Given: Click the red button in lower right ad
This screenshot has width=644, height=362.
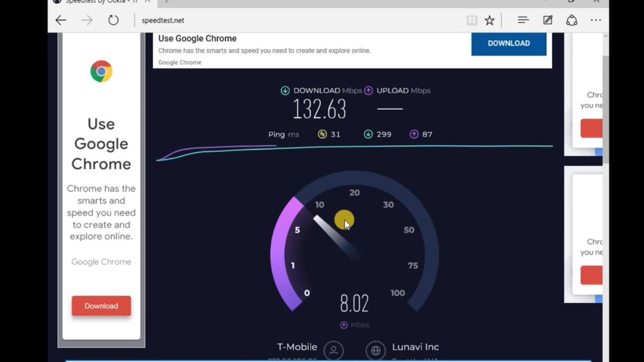Looking at the screenshot, I should [591, 276].
